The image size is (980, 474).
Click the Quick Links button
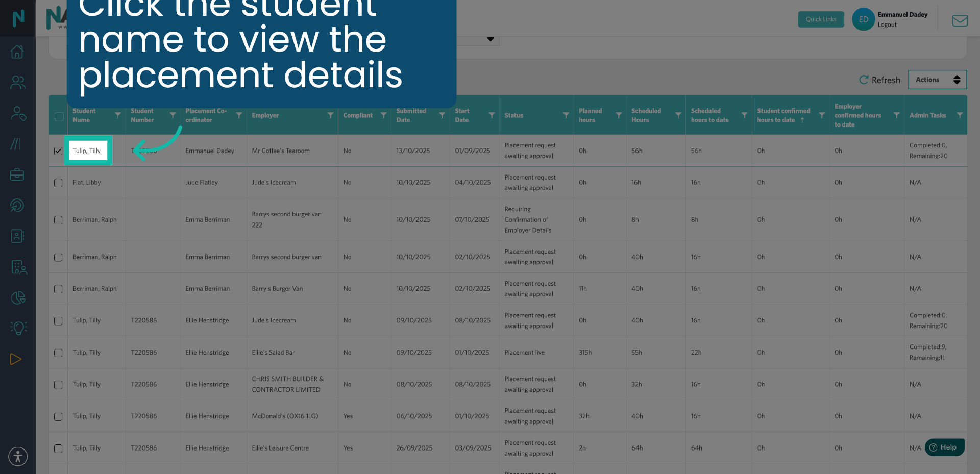point(821,19)
